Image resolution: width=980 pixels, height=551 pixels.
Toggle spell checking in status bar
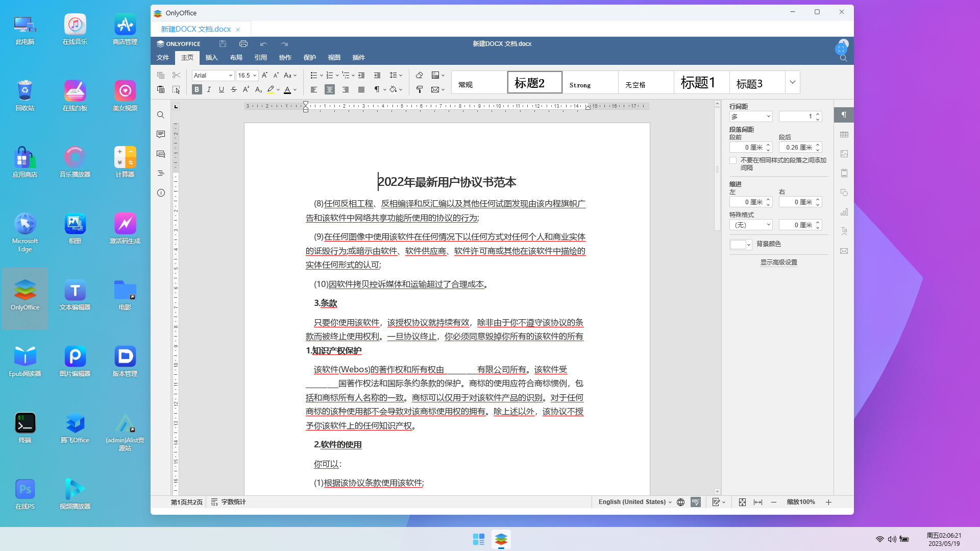point(696,502)
